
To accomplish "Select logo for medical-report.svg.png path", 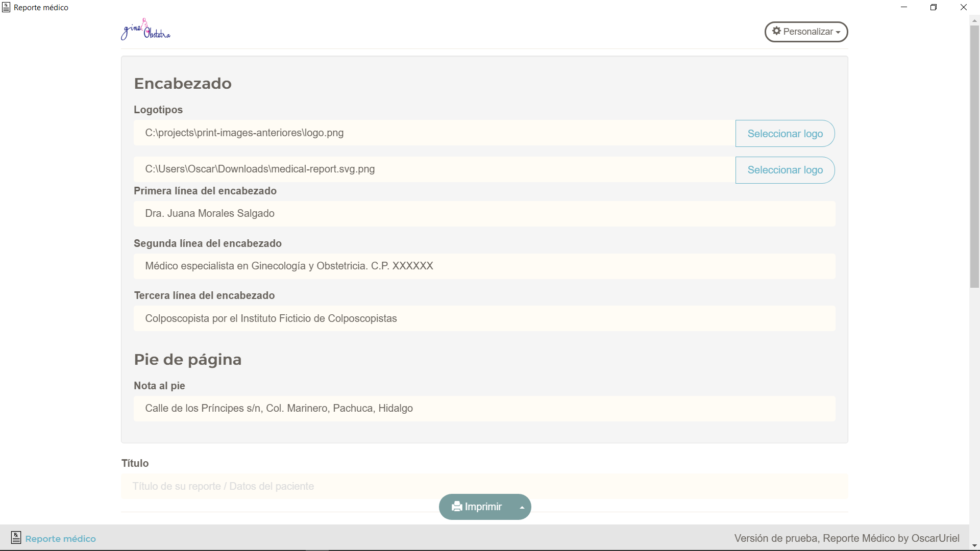I will pos(785,170).
